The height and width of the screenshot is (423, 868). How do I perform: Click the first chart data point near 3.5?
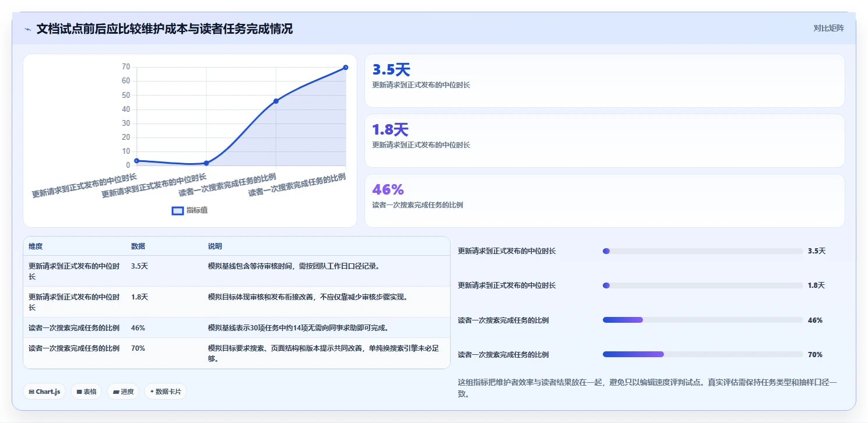[x=136, y=160]
